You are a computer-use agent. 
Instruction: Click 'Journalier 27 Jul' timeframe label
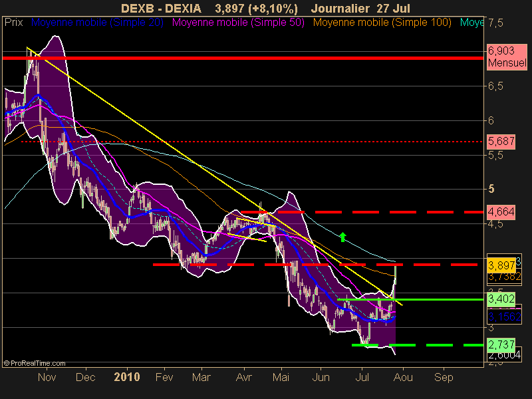point(360,8)
